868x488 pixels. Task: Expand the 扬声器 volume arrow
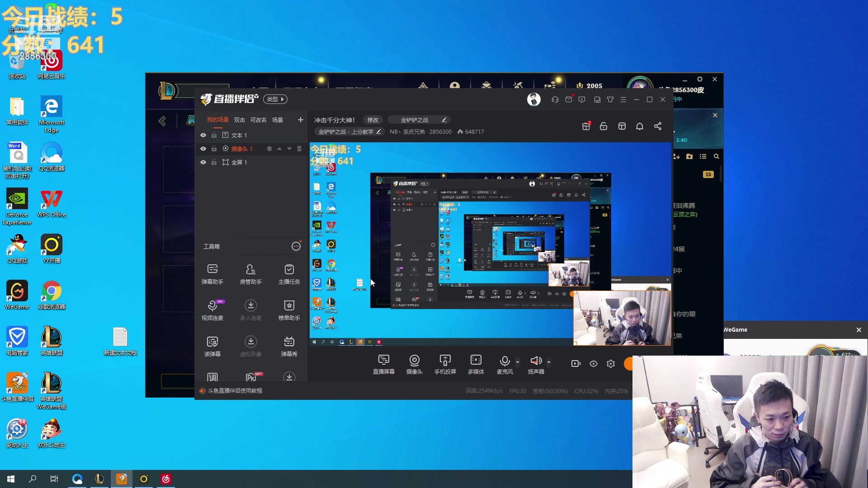[549, 362]
